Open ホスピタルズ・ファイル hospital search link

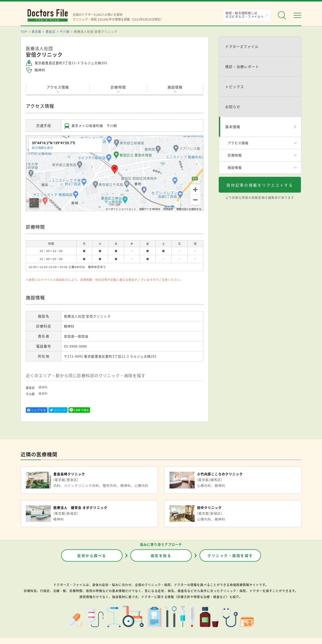246,15
